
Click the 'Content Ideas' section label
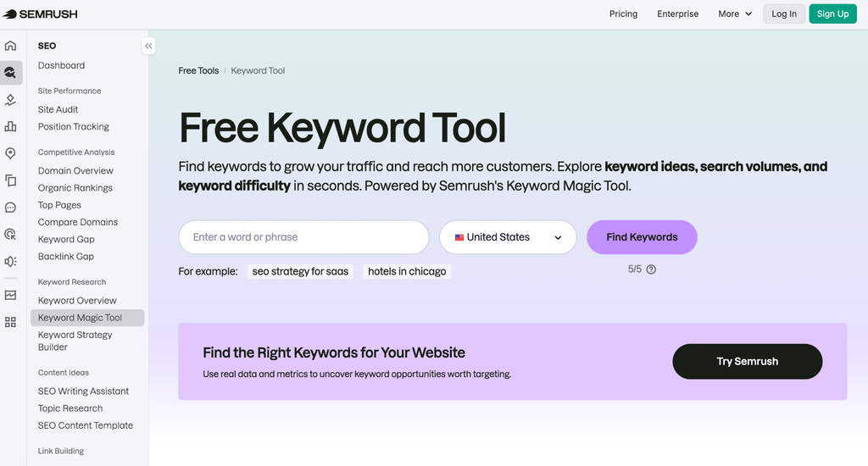click(64, 373)
